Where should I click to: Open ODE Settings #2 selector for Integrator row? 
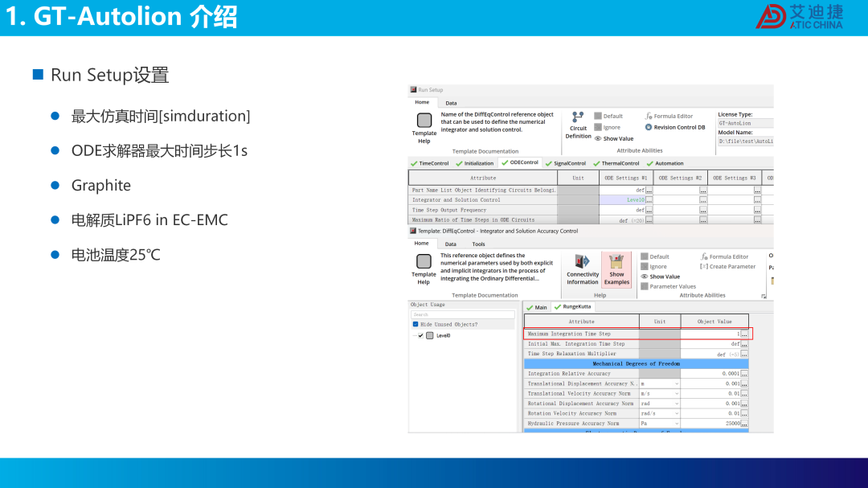pyautogui.click(x=703, y=200)
